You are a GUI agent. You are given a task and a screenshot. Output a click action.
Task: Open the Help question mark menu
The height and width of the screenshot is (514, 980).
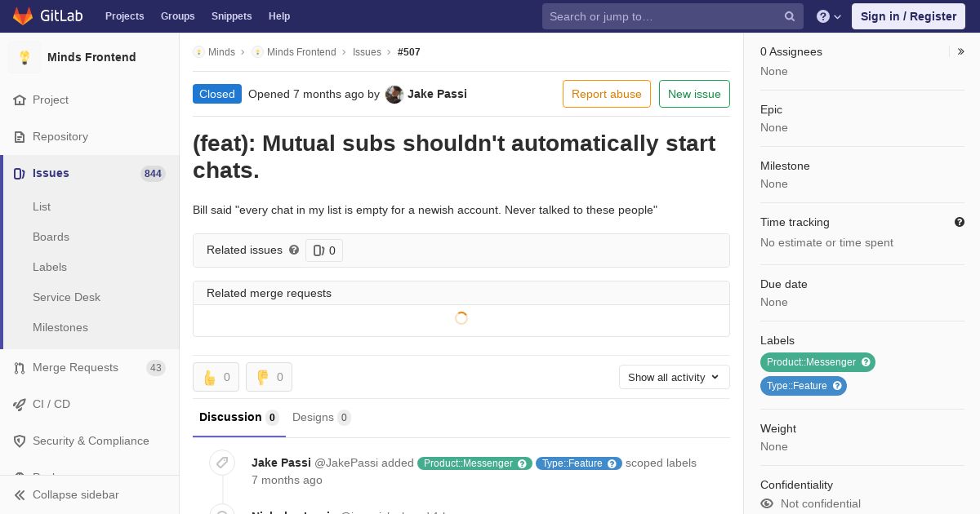(829, 16)
